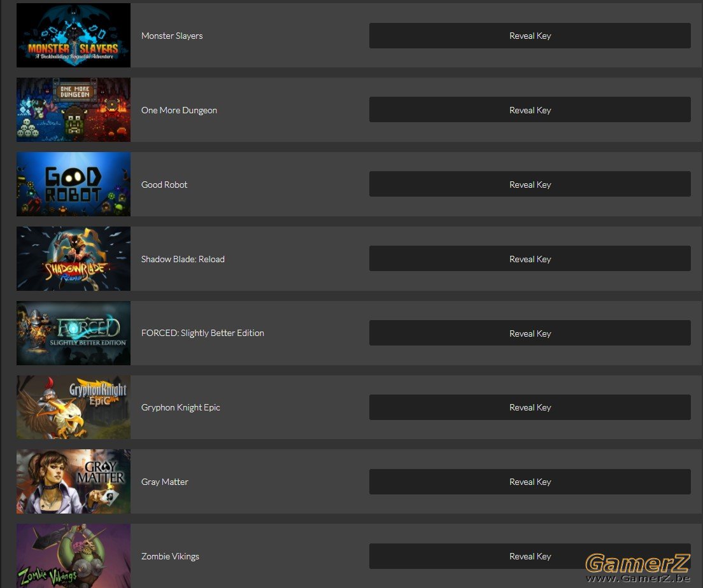Screen dimensions: 703x588
Task: Reveal the Gryphon Knight Epic key
Action: coord(530,407)
